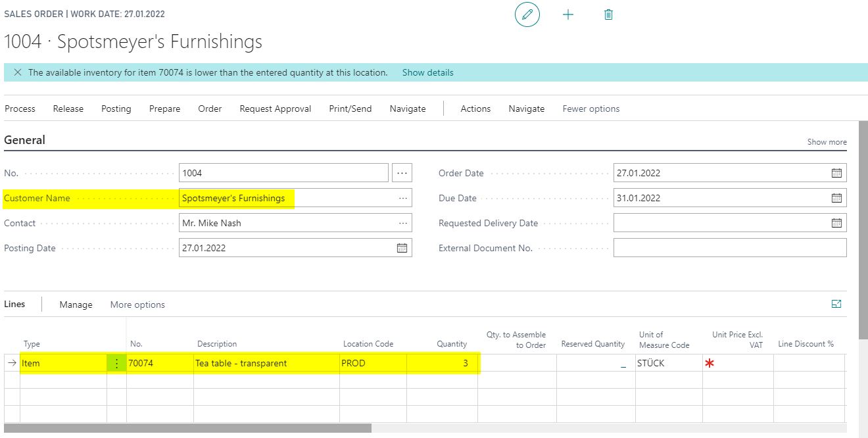Open Customer Name lookup ellipsis
This screenshot has height=438, width=868.
pyautogui.click(x=402, y=198)
